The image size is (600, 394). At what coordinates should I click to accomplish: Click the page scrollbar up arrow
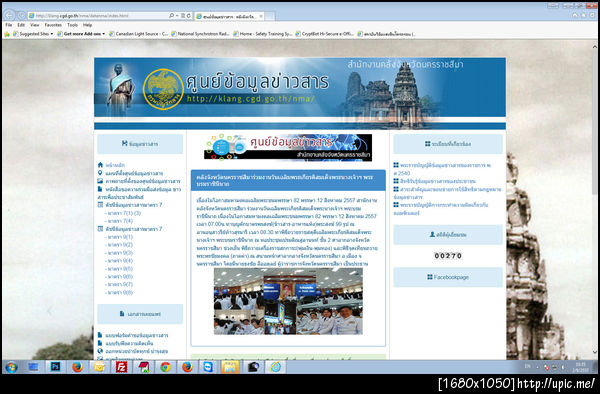(x=595, y=46)
